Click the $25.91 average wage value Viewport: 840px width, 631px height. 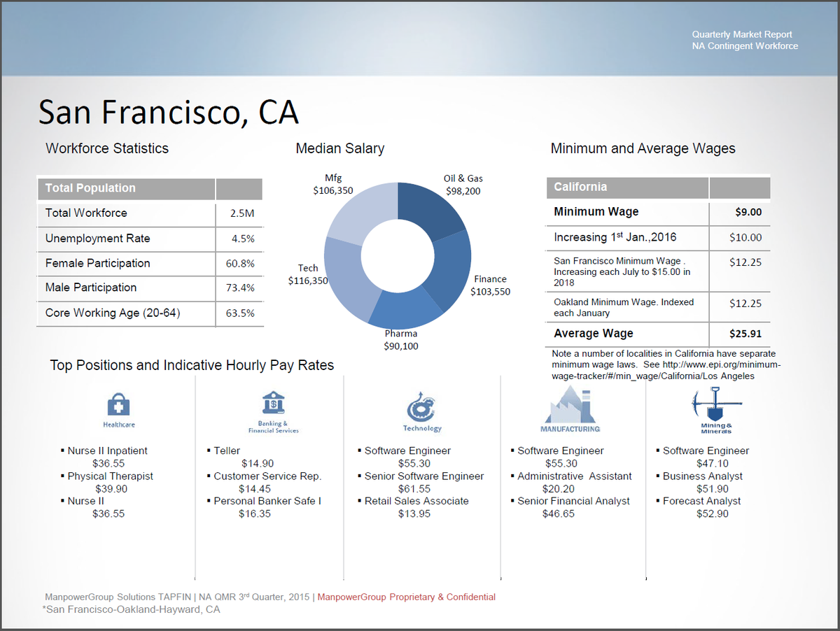click(x=745, y=334)
